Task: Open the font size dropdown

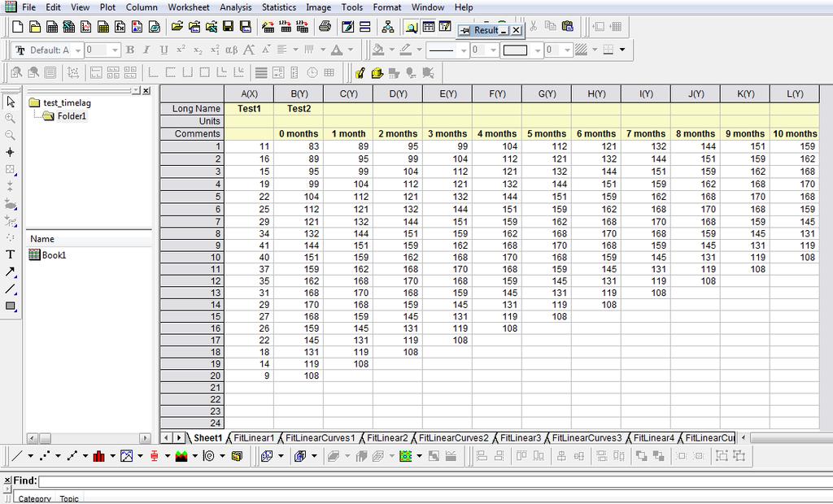Action: 115,50
